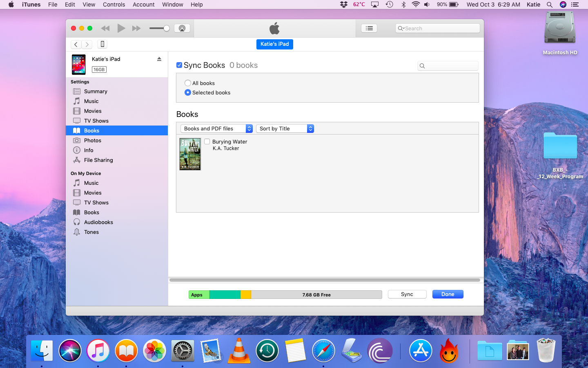Open Finder from the Dock
Screen dimensions: 588x368
(42, 351)
